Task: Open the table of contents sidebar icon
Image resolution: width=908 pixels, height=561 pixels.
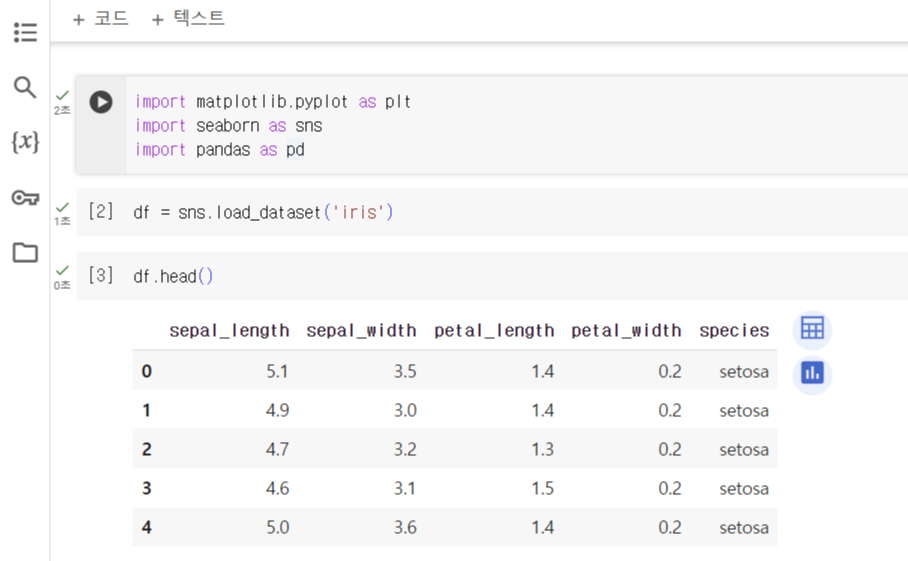Action: (25, 32)
